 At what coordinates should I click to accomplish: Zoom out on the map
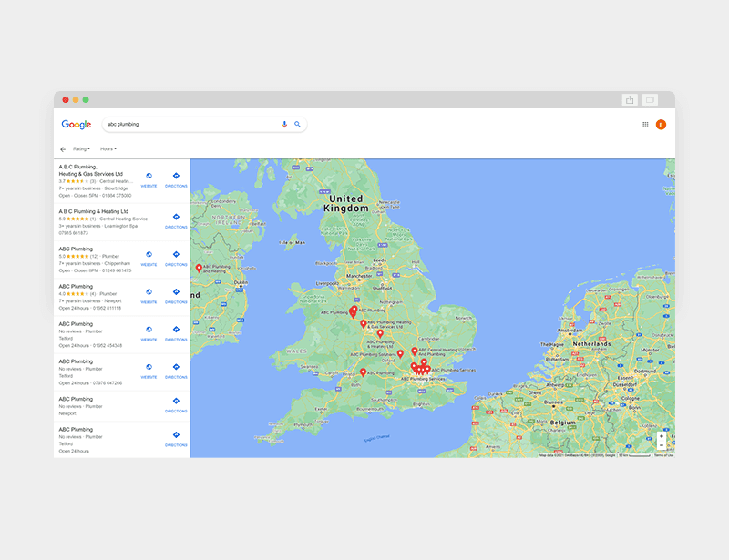point(662,446)
